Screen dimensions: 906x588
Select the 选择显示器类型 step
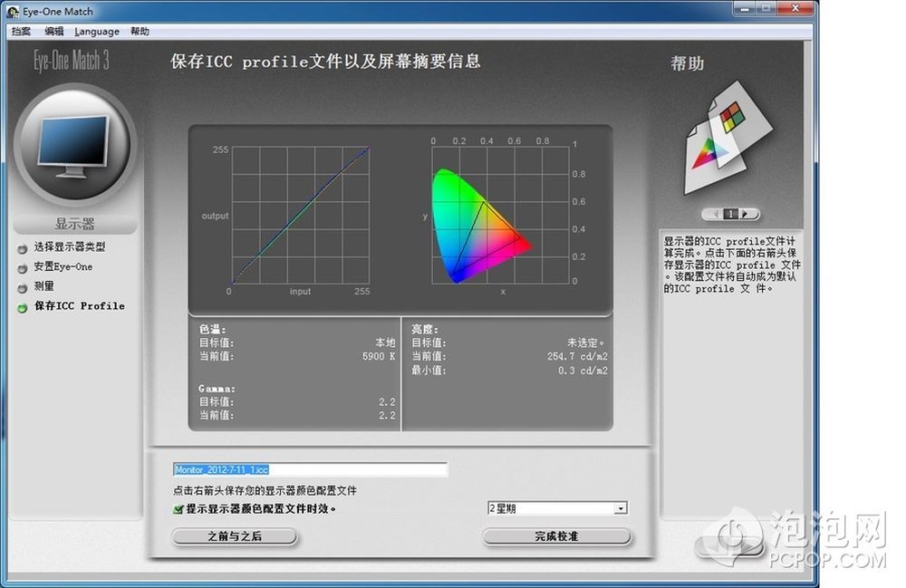click(70, 247)
